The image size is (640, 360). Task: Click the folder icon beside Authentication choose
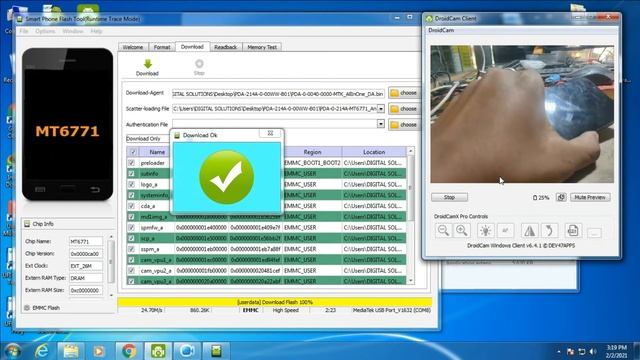(394, 124)
